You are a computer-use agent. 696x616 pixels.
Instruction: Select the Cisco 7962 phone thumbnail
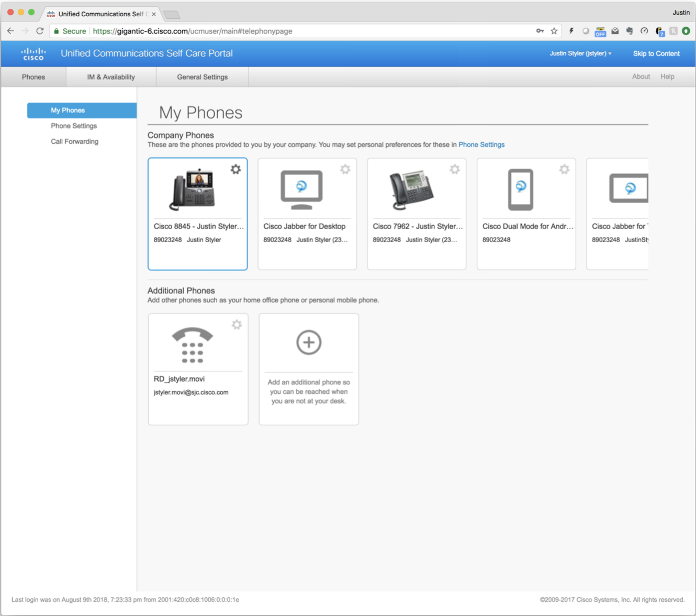pyautogui.click(x=412, y=190)
